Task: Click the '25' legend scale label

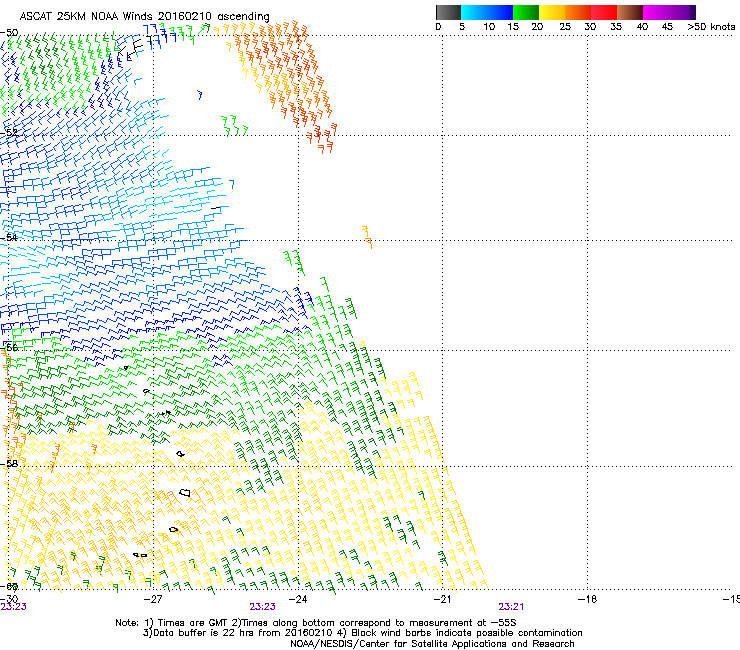Action: (565, 27)
